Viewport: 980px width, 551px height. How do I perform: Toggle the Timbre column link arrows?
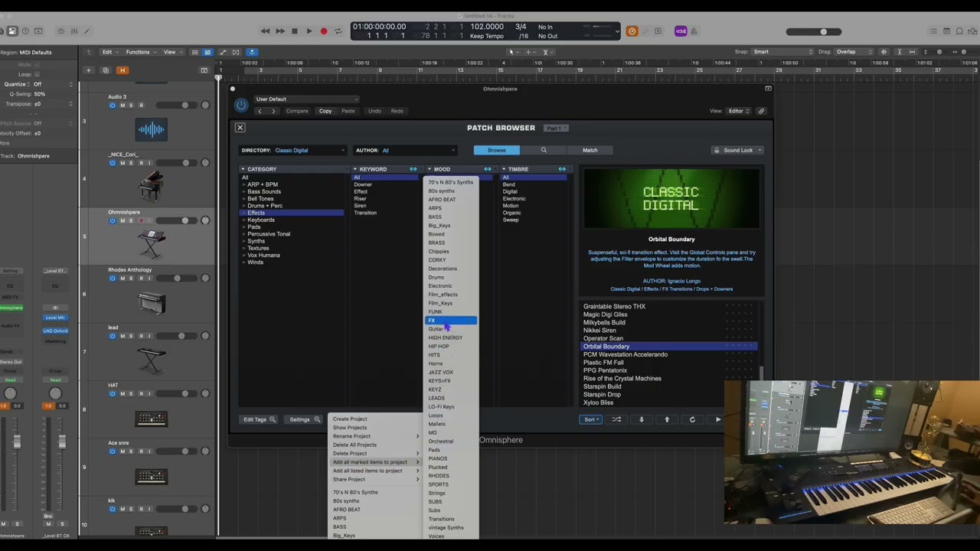(562, 169)
